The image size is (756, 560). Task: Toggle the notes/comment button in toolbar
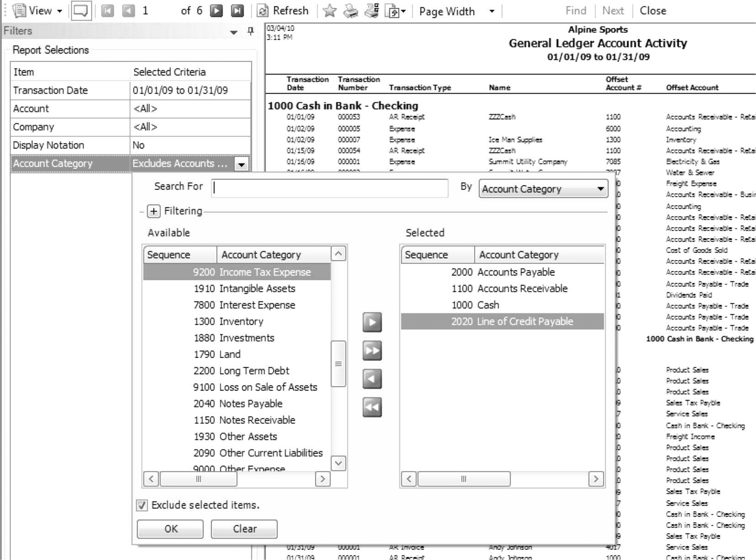(81, 11)
